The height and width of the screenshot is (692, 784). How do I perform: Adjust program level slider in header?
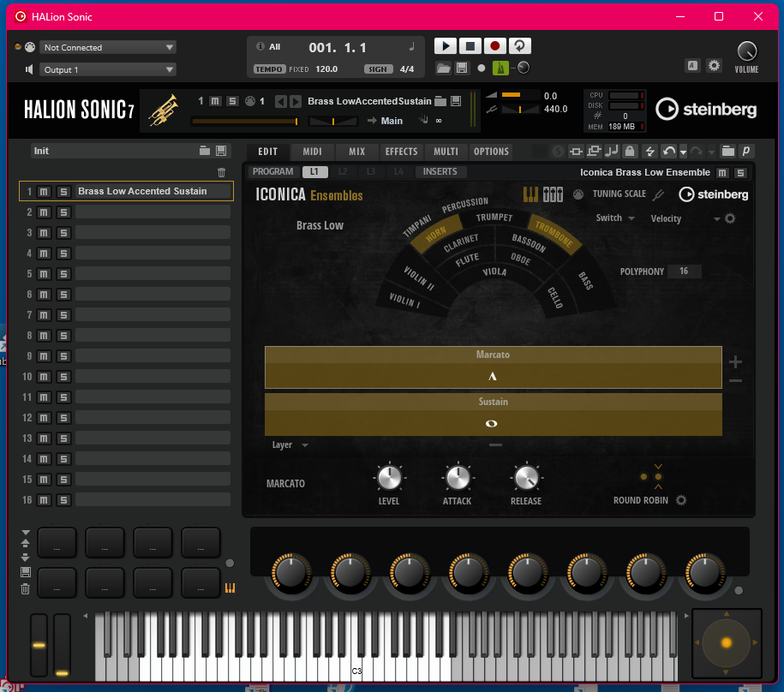click(x=245, y=121)
